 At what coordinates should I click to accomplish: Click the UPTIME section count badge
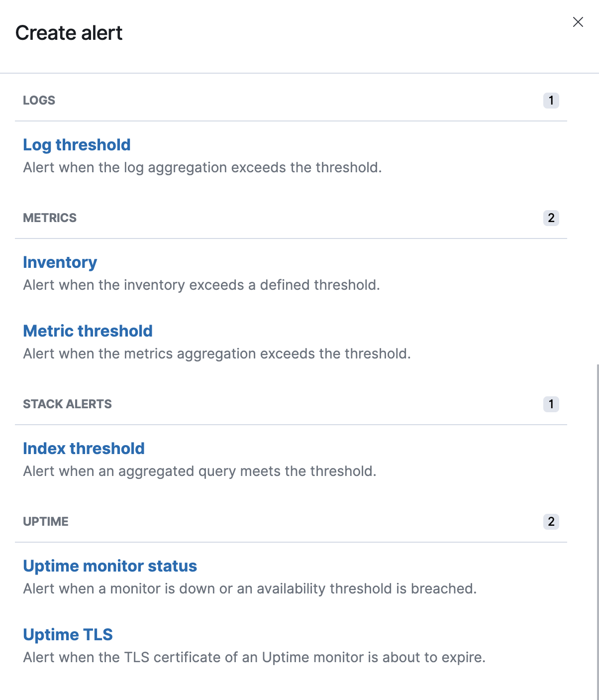(x=551, y=522)
